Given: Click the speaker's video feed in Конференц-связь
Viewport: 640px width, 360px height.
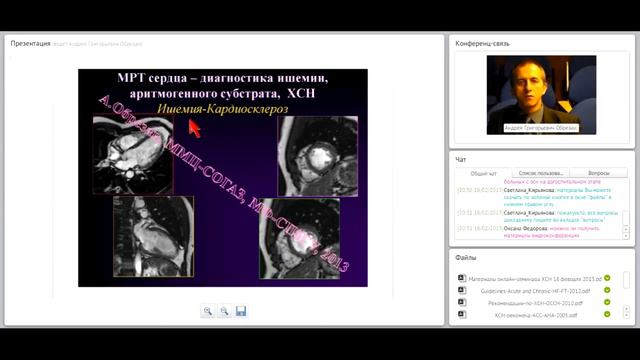Looking at the screenshot, I should [x=541, y=95].
